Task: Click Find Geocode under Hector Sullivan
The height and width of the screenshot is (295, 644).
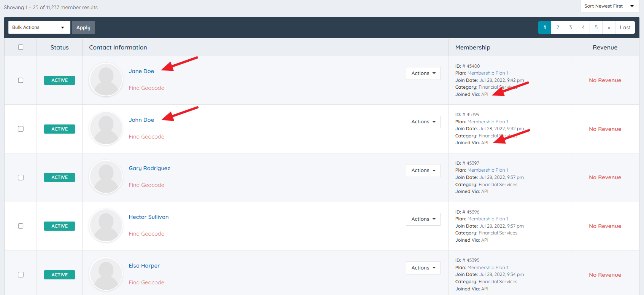Action: pos(146,234)
